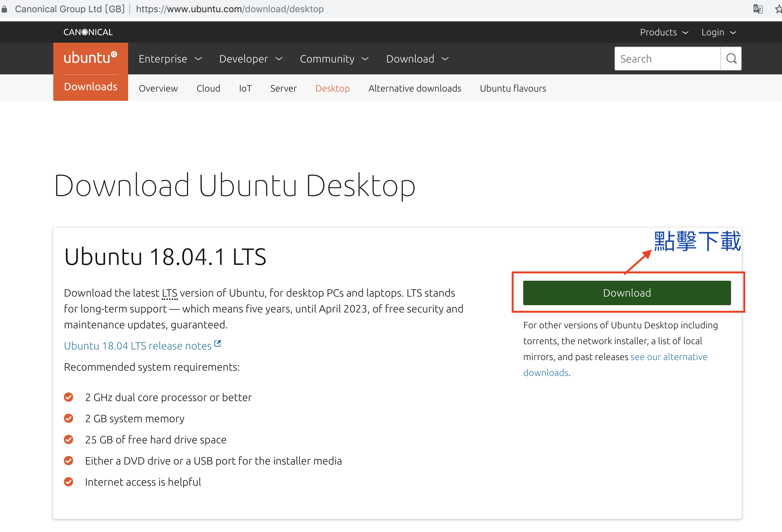Click the ubuntu logo
Image resolution: width=782 pixels, height=532 pixels.
91,58
